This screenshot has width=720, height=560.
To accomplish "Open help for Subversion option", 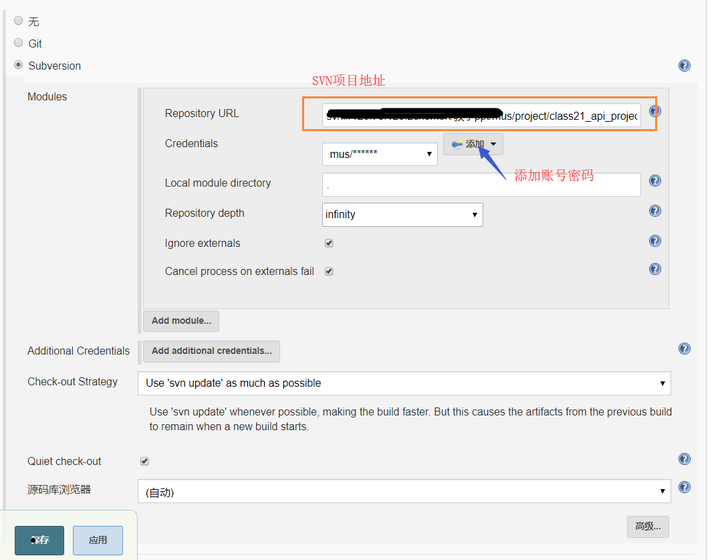I will click(684, 66).
